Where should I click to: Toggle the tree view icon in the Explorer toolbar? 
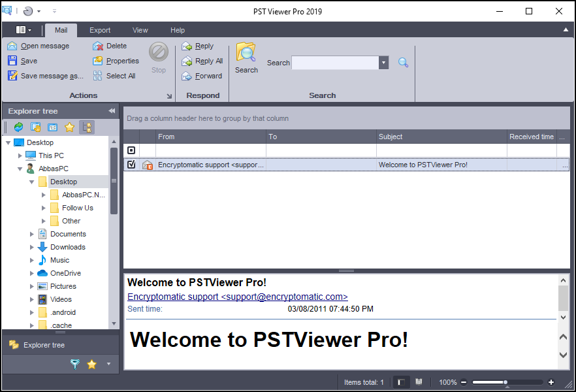(x=87, y=127)
